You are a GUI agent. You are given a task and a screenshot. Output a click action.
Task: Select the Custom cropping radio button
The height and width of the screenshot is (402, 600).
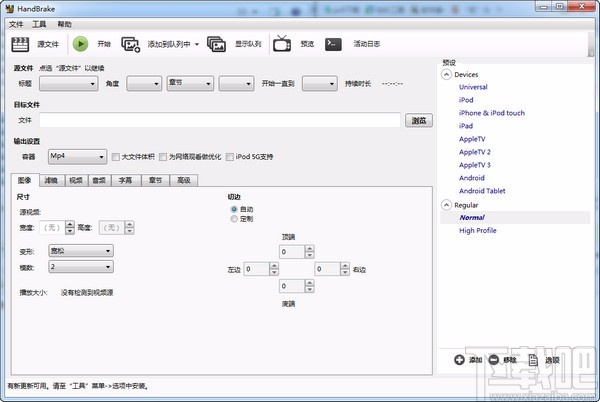point(234,219)
